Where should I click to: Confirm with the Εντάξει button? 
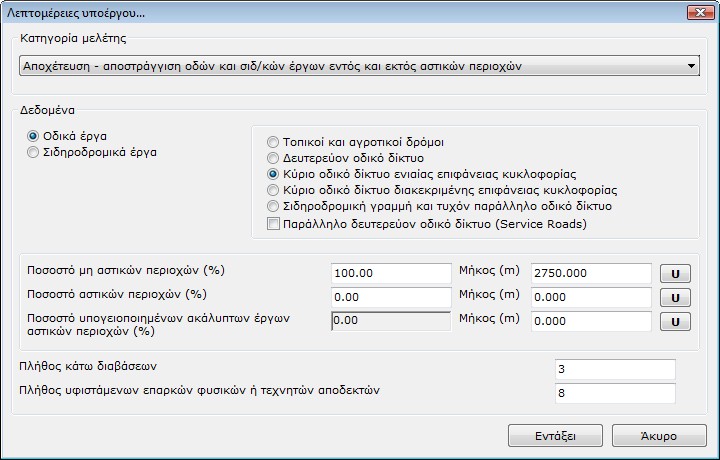pos(555,436)
